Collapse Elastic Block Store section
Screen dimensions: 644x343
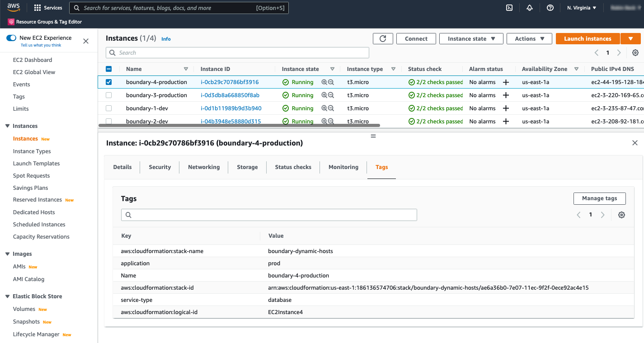8,296
